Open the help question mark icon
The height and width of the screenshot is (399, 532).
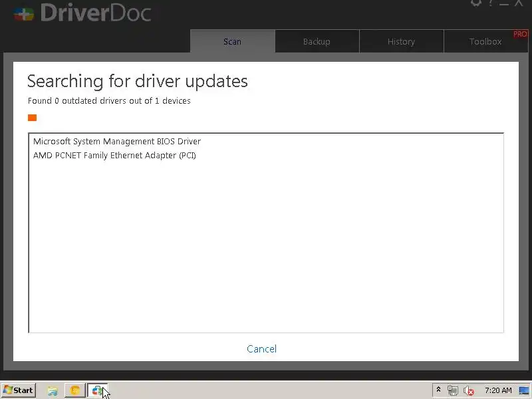(491, 3)
